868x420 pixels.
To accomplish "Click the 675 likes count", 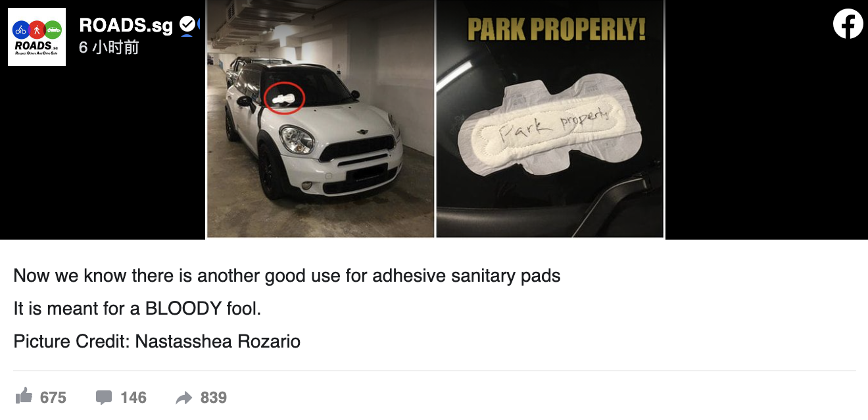I will pos(53,398).
